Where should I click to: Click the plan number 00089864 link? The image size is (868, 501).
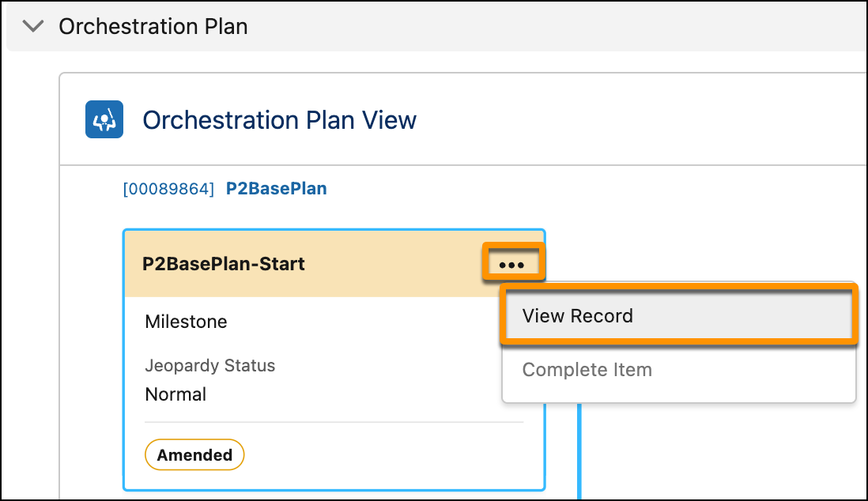pos(168,189)
